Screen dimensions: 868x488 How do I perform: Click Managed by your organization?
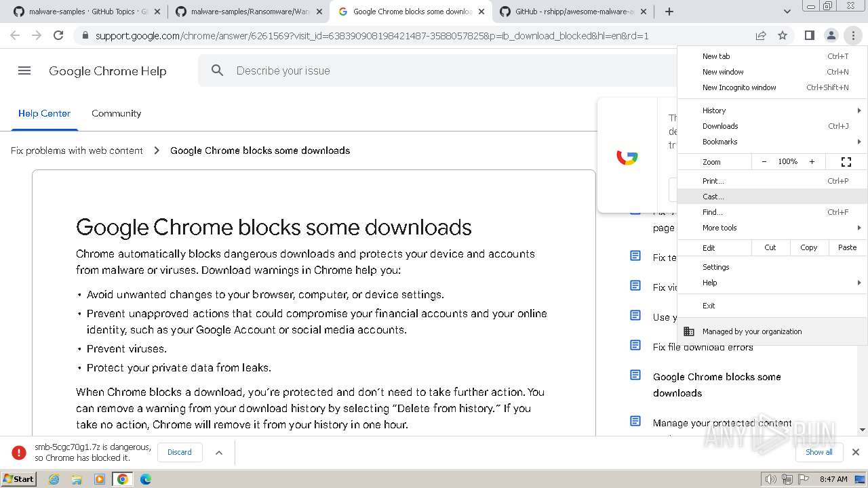pyautogui.click(x=772, y=331)
